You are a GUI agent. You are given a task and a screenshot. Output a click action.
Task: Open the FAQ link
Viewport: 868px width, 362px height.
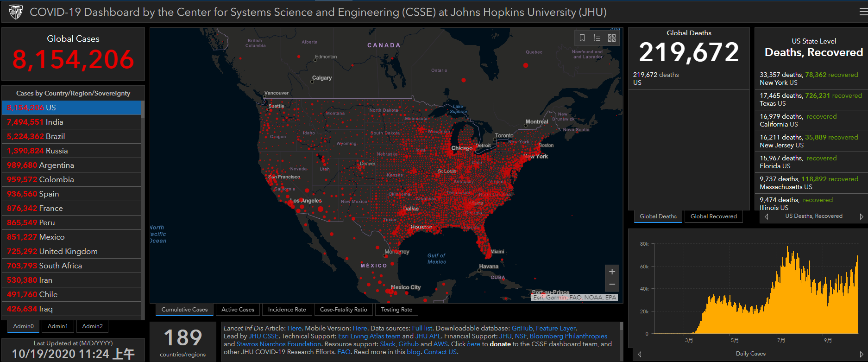[344, 352]
